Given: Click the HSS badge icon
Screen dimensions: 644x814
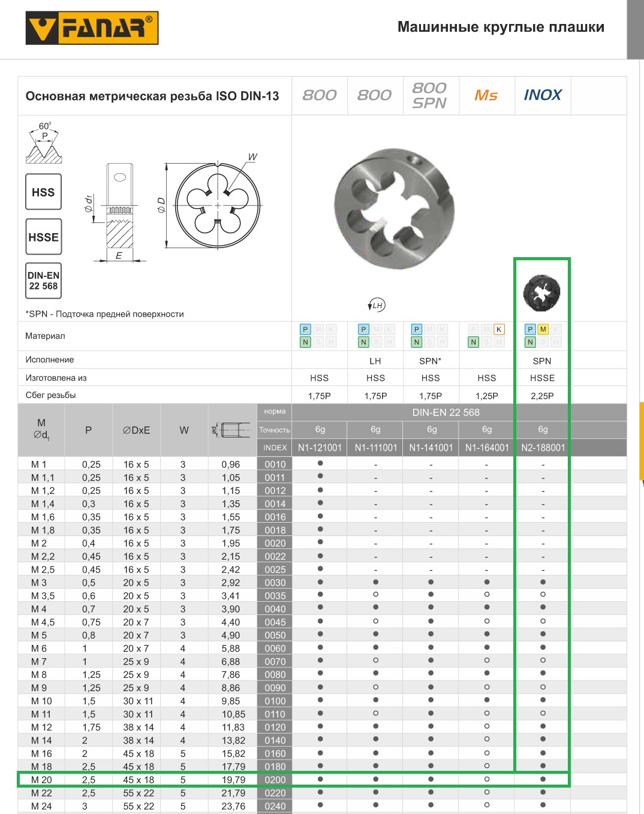Looking at the screenshot, I should [43, 192].
